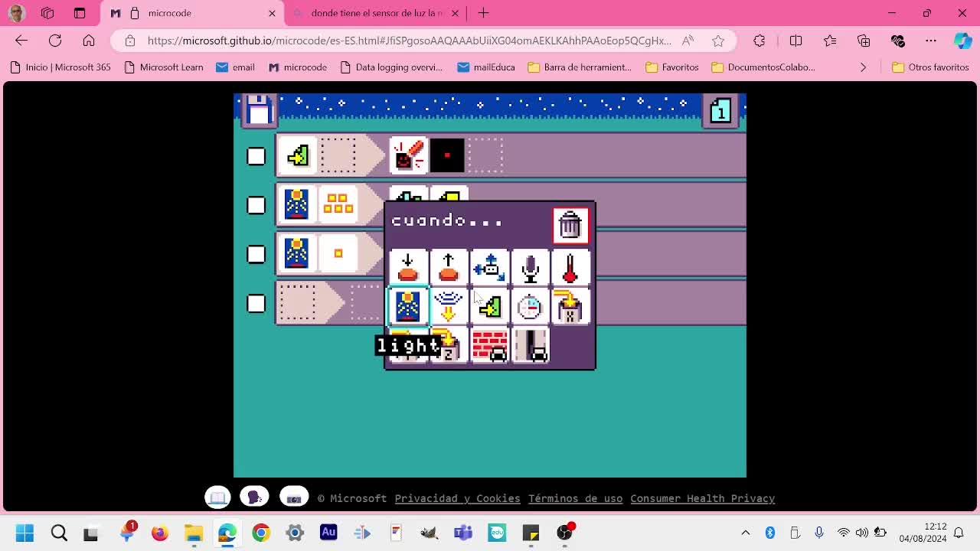Image resolution: width=980 pixels, height=551 pixels.
Task: Delete tile using the trash can
Action: point(570,225)
